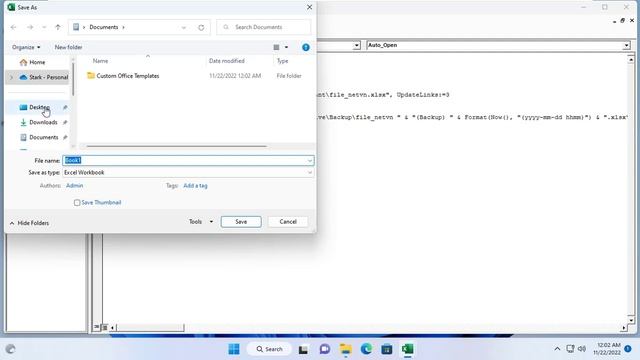Screen dimensions: 640x360
Task: Sort by Type column header
Action: pos(282,61)
